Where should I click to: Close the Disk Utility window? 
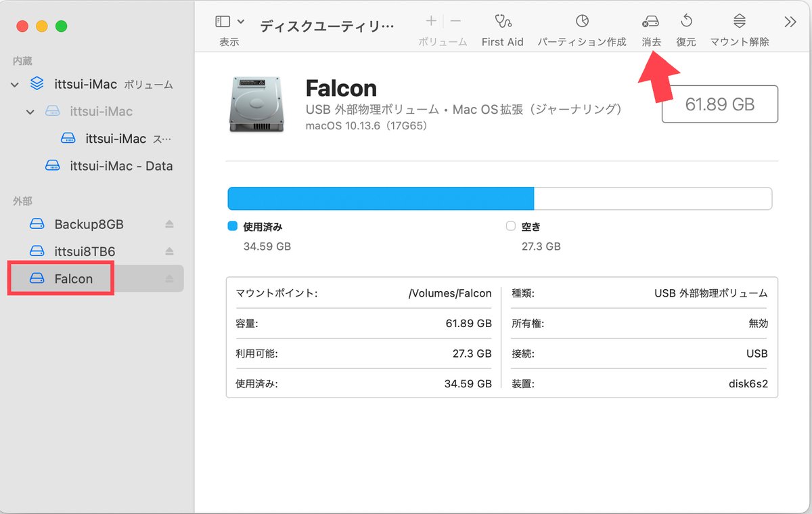click(22, 26)
